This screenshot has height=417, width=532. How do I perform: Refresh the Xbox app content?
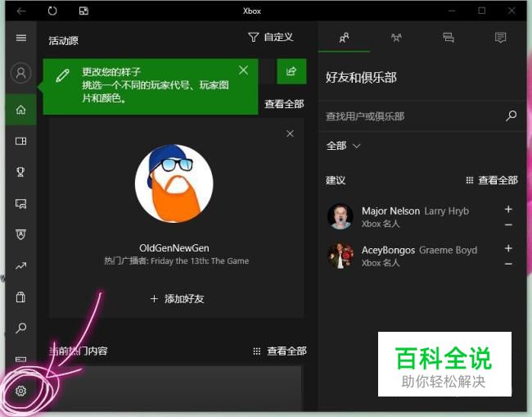coord(52,11)
